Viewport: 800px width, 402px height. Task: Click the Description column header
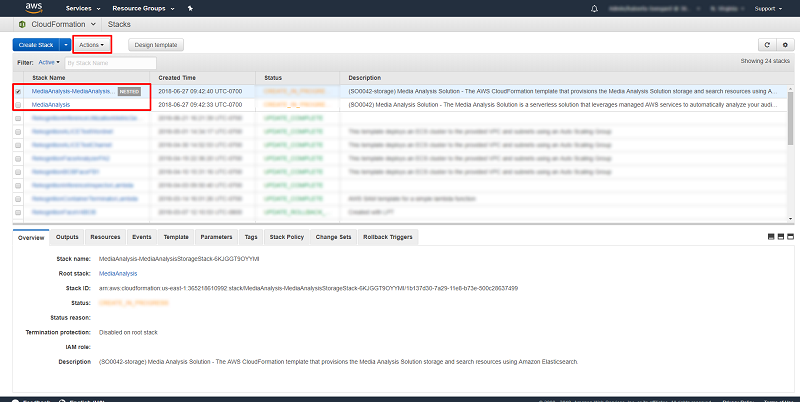pyautogui.click(x=365, y=78)
